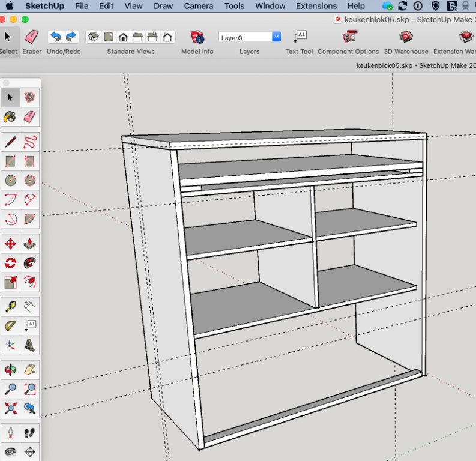Open the Layer0 layers dropdown

click(250, 37)
